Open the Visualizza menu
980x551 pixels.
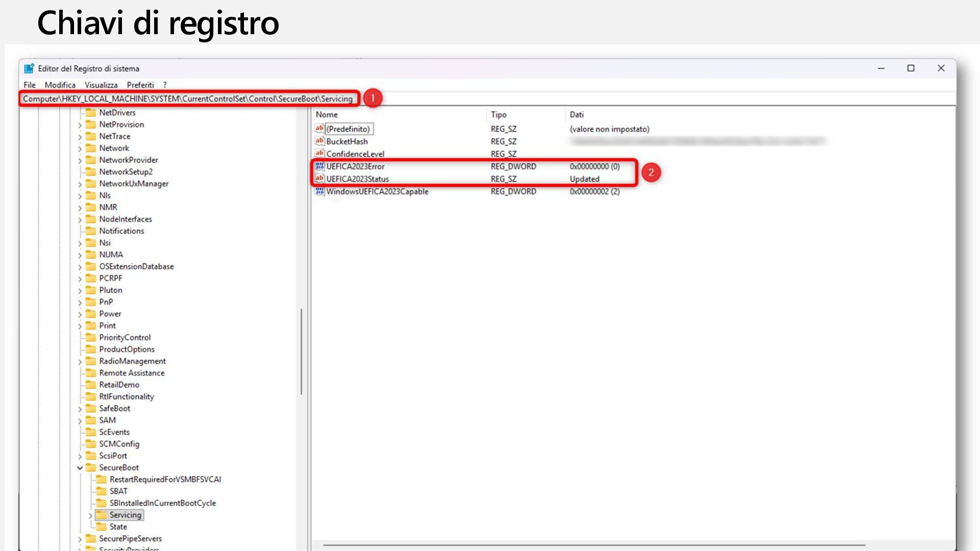[x=101, y=85]
